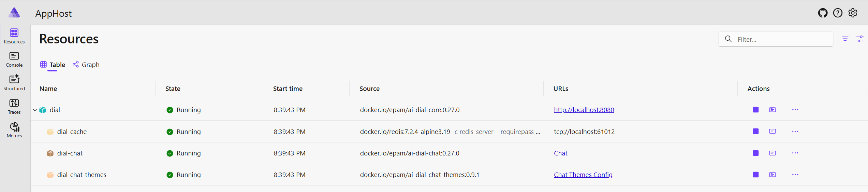
Task: Open the Chat Themes Config link
Action: coord(583,175)
